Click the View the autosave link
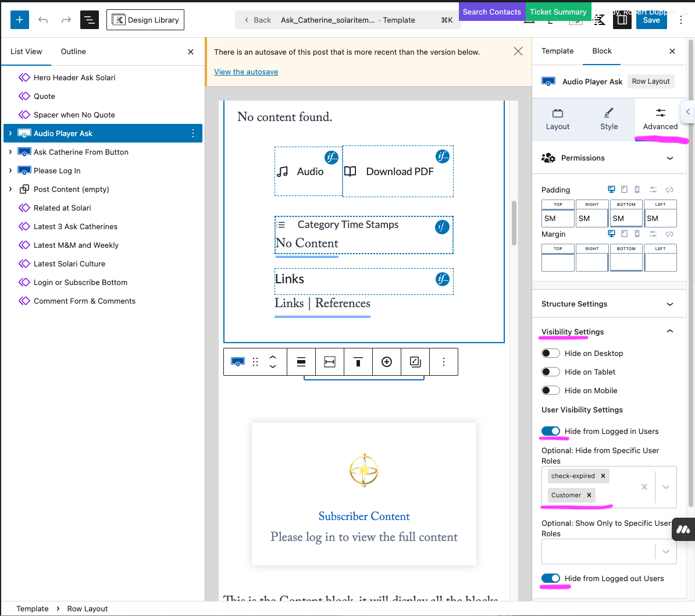 246,72
